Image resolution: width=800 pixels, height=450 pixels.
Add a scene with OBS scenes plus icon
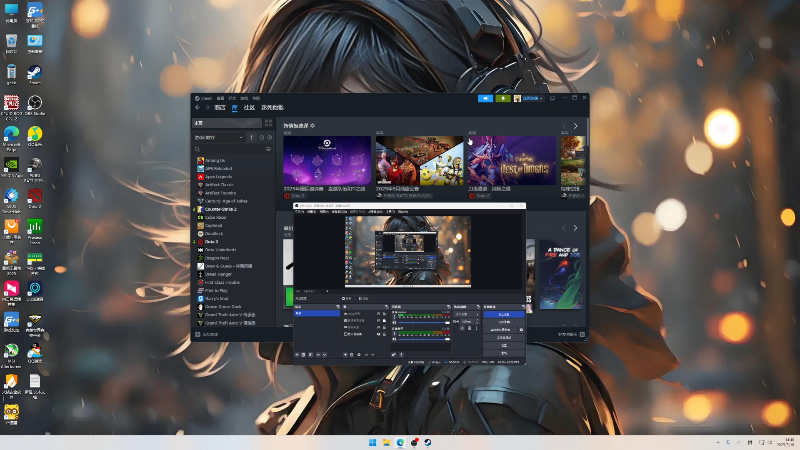[297, 355]
